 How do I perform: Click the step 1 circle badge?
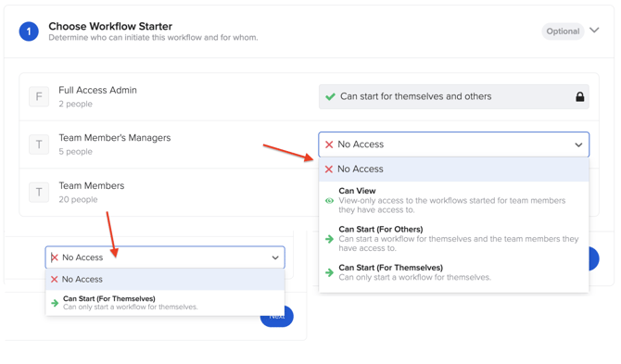click(29, 31)
